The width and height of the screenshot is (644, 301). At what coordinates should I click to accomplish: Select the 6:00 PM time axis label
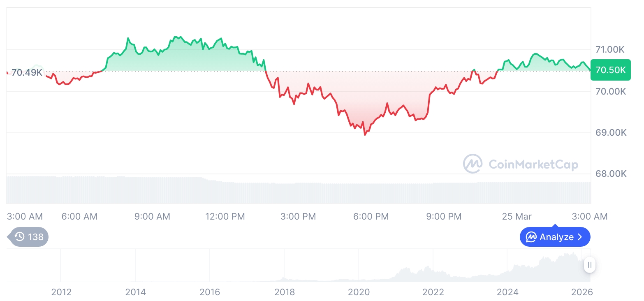pyautogui.click(x=371, y=216)
